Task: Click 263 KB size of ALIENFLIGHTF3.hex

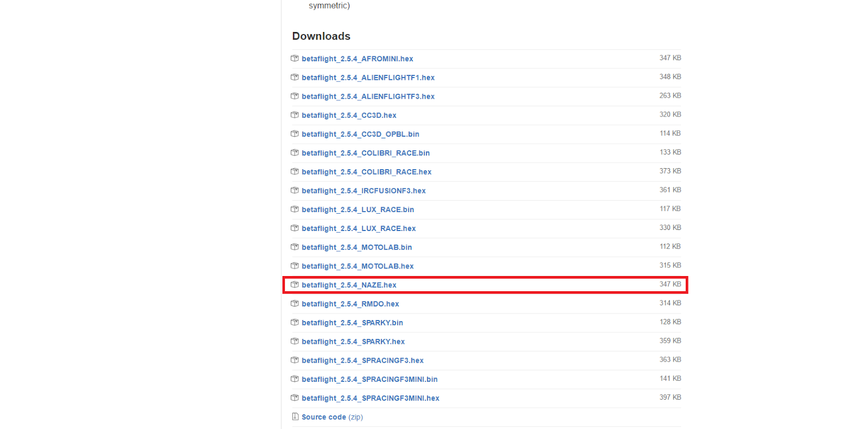Action: (x=670, y=95)
